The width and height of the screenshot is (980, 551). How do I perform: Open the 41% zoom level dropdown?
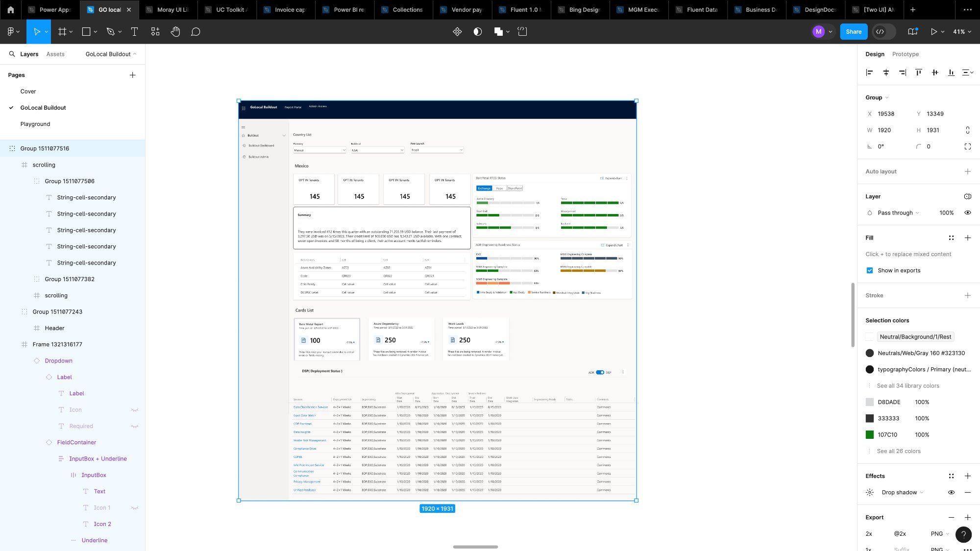tap(961, 31)
